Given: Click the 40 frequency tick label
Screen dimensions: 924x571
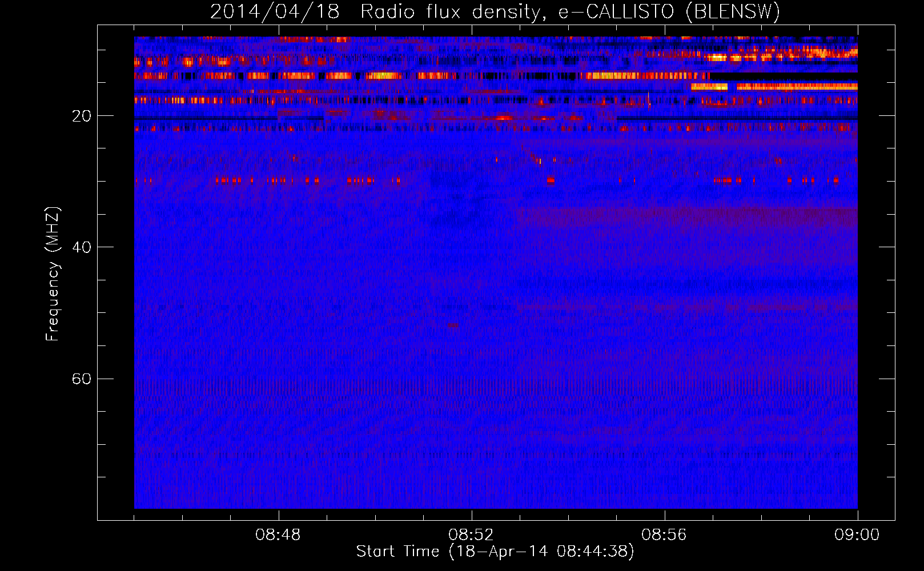Looking at the screenshot, I should [81, 247].
